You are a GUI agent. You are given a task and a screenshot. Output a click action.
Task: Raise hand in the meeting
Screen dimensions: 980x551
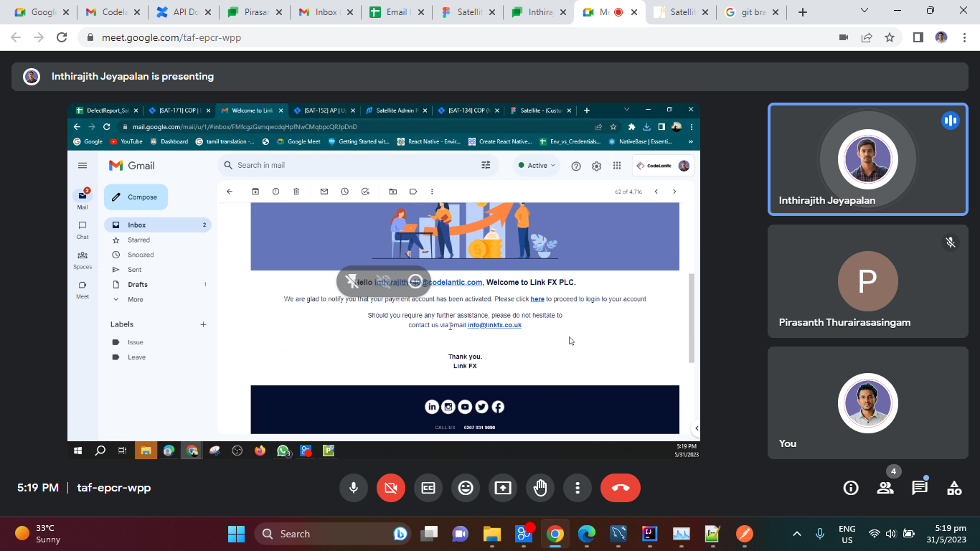[540, 488]
